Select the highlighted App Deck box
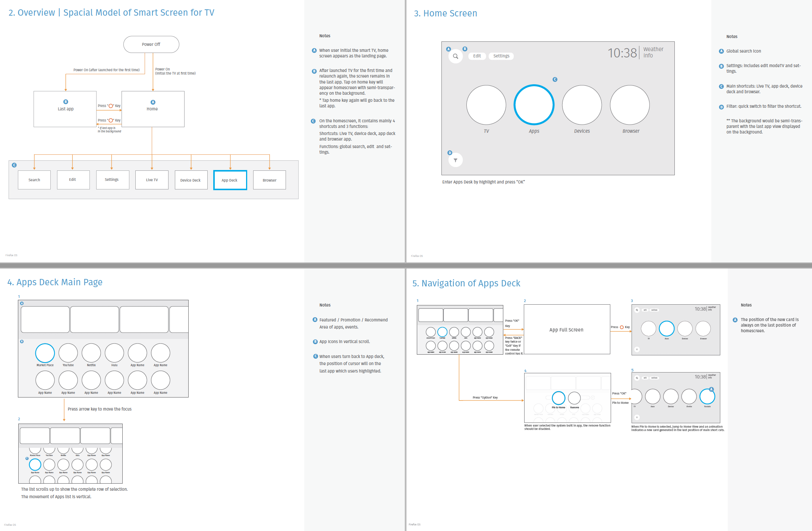812x531 pixels. (x=230, y=180)
